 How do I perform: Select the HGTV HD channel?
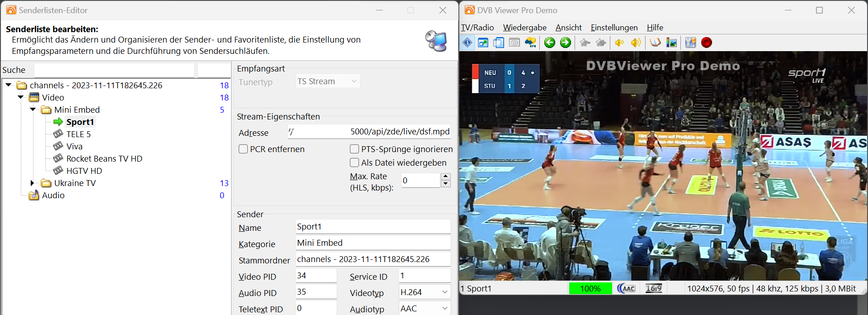[85, 171]
